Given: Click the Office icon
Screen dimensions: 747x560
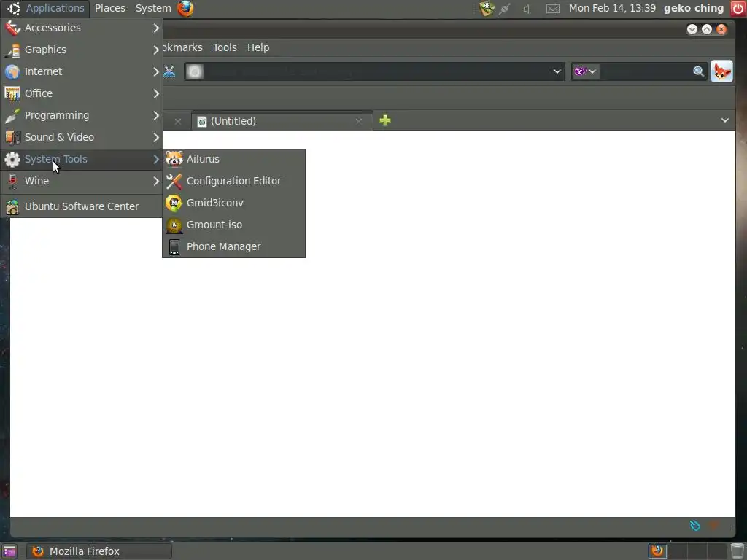Looking at the screenshot, I should 12,93.
